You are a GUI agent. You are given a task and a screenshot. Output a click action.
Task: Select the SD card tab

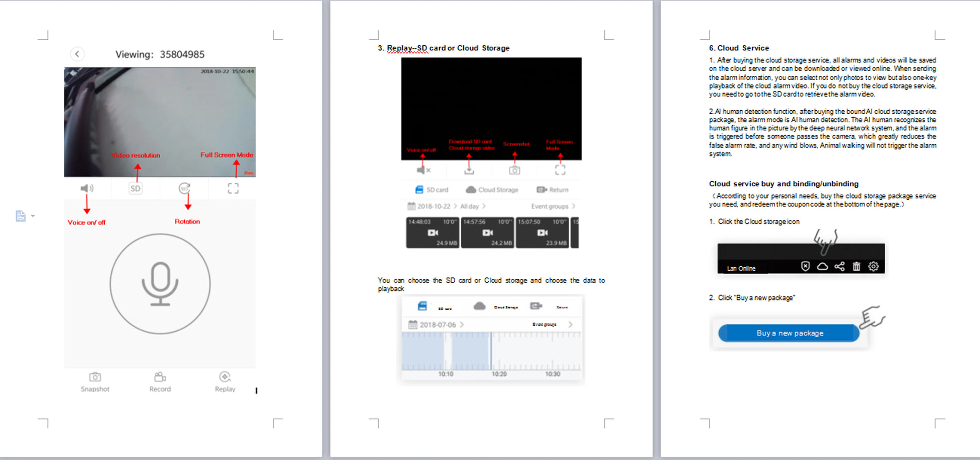(x=432, y=190)
